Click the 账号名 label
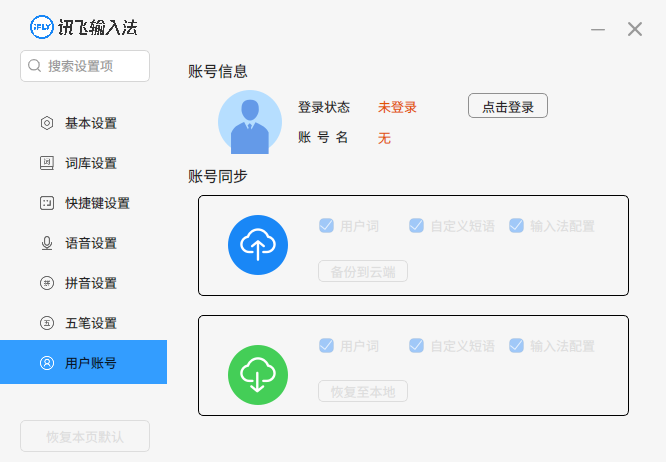 tap(323, 137)
